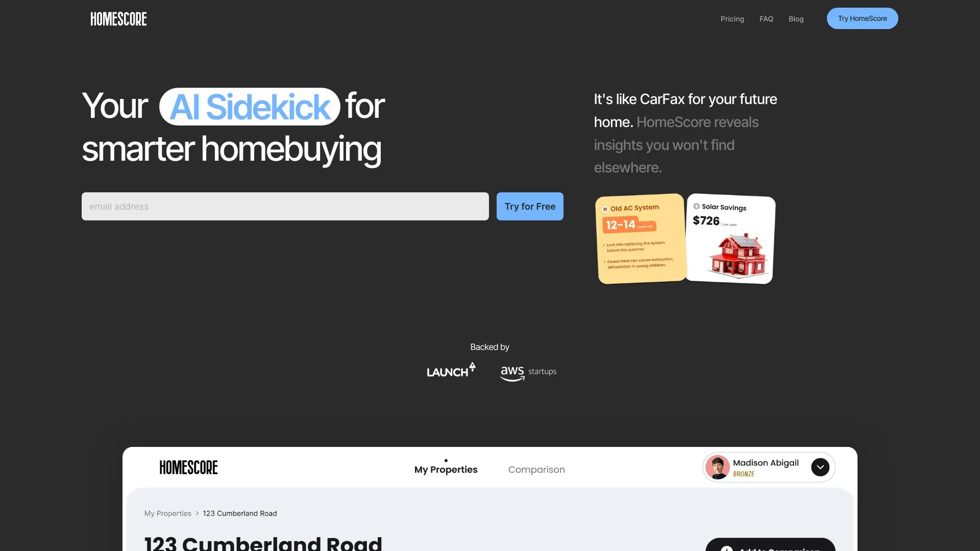This screenshot has height=551, width=980.
Task: Click the Try for Free button
Action: pos(530,206)
